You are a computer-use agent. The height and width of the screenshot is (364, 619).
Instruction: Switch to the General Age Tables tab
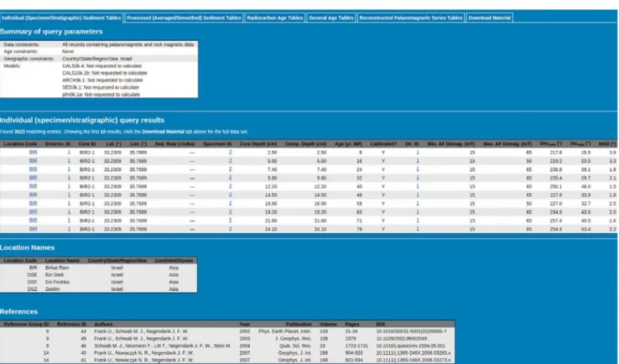[x=331, y=18]
